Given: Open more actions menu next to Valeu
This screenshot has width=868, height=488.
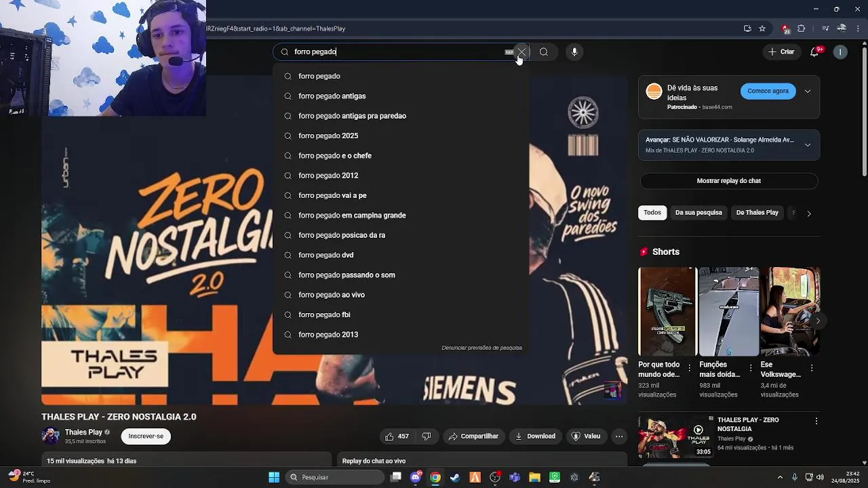Looking at the screenshot, I should (619, 436).
